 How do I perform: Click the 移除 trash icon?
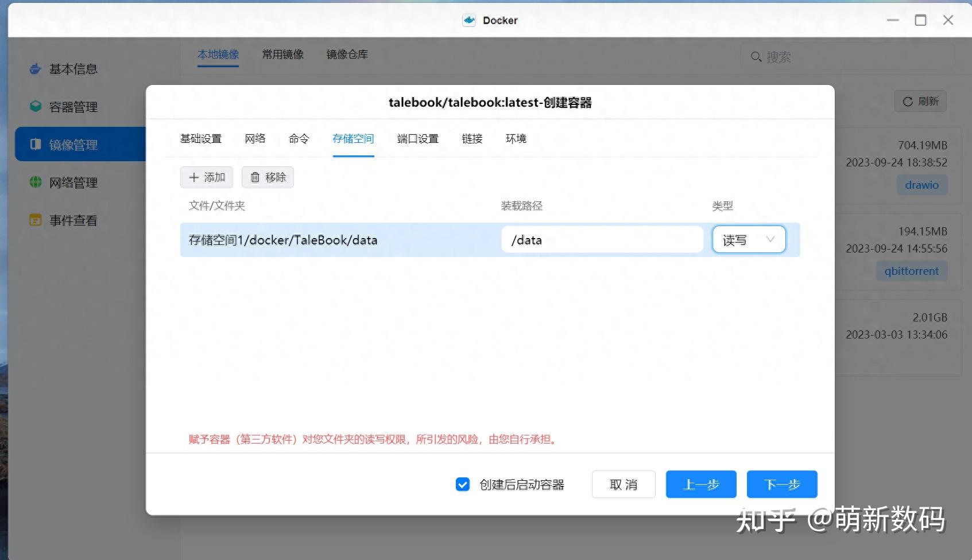coord(256,177)
